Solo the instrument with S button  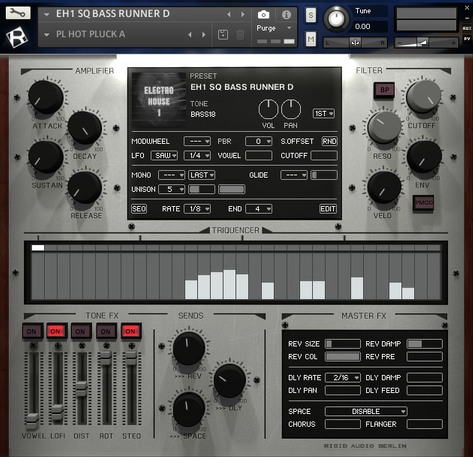(x=311, y=15)
